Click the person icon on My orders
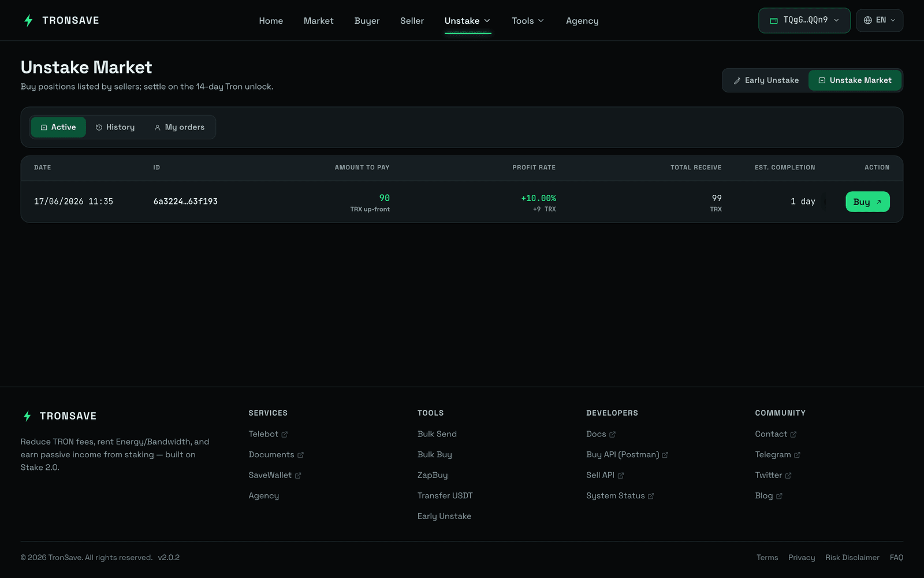 pos(157,128)
